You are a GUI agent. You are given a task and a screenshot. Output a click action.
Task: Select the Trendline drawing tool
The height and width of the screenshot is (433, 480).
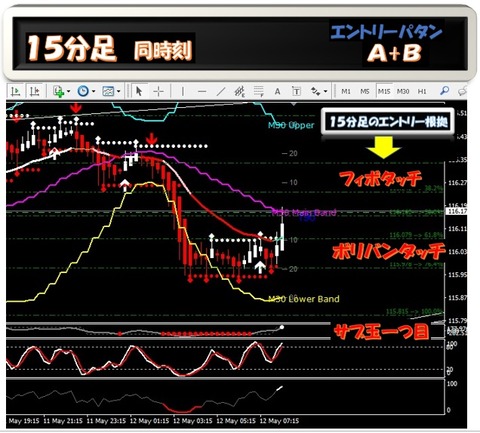tap(220, 91)
